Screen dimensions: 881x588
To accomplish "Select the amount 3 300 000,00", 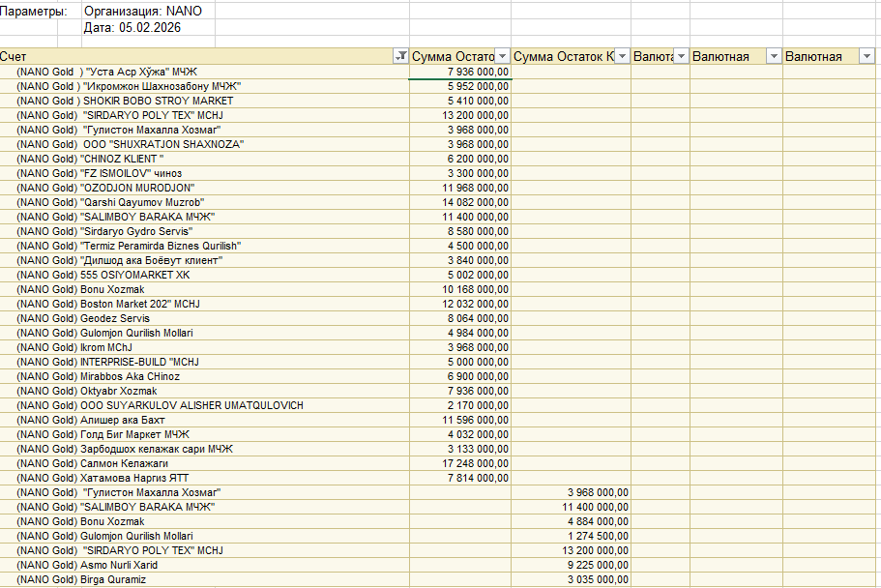I will pyautogui.click(x=460, y=174).
